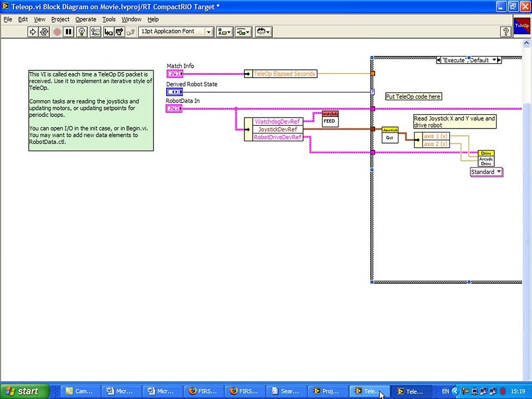Select RobotDriveDevRef unbundle element

[278, 137]
